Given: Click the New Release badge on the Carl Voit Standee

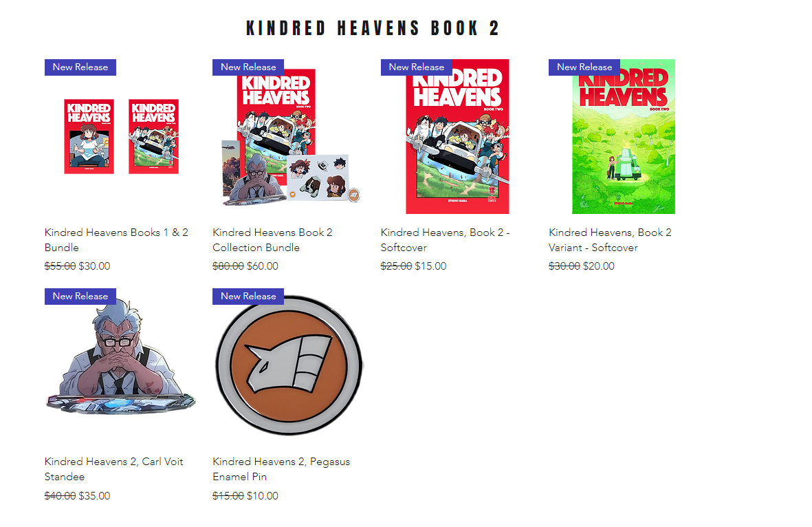Looking at the screenshot, I should (80, 297).
